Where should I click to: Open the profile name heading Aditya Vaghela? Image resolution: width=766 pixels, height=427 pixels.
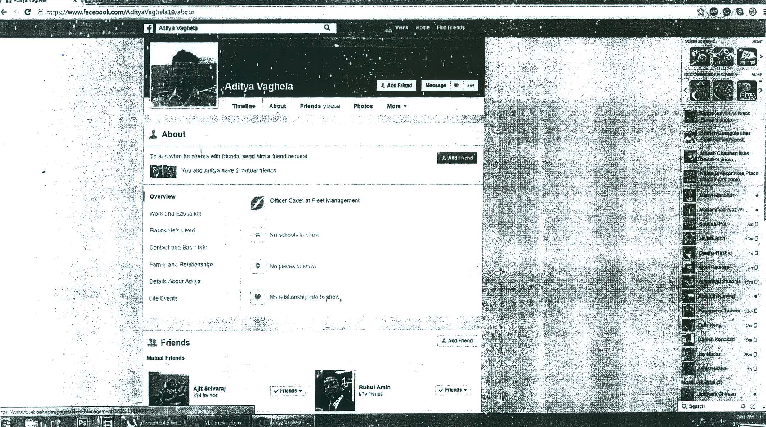click(x=258, y=86)
